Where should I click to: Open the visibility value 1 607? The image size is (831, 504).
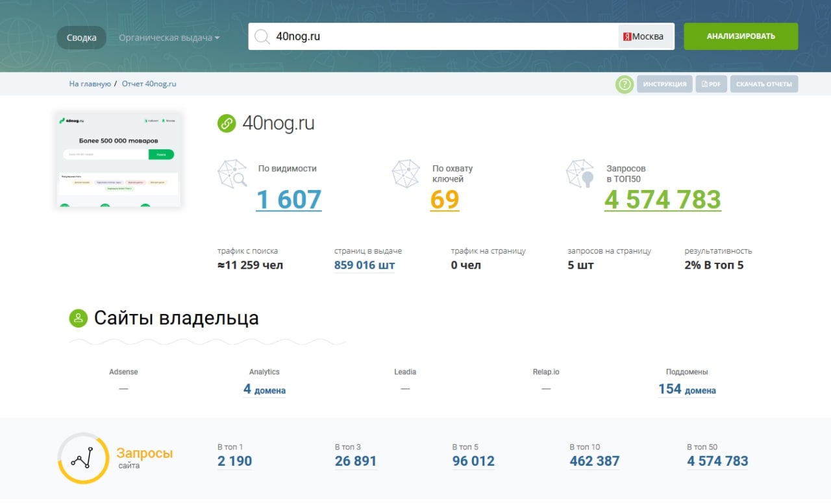pyautogui.click(x=289, y=199)
